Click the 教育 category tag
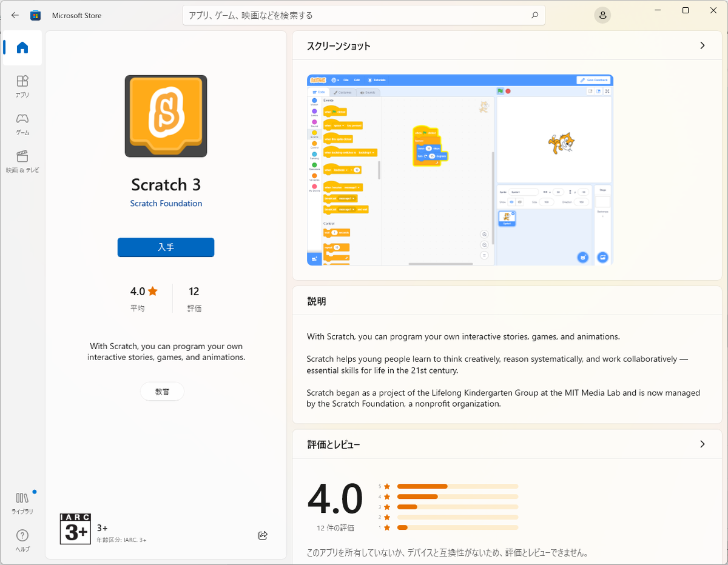 162,392
